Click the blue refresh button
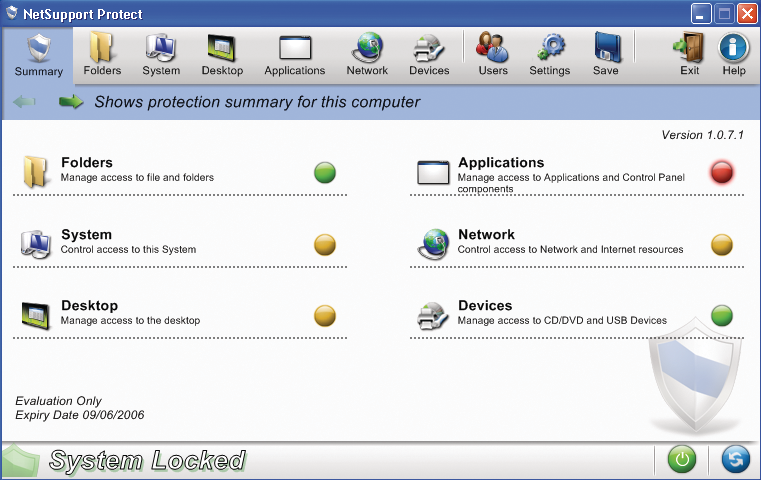The height and width of the screenshot is (480, 761). pos(735,459)
